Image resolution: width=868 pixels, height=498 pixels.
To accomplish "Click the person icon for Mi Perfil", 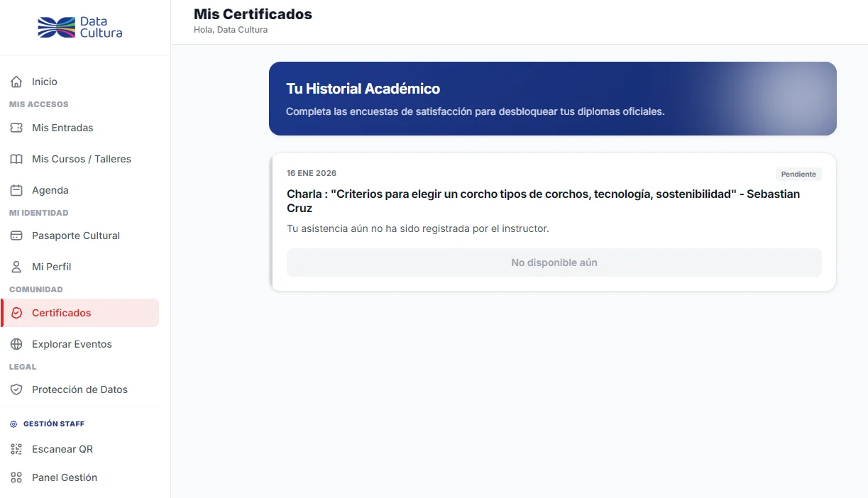I will pos(16,266).
